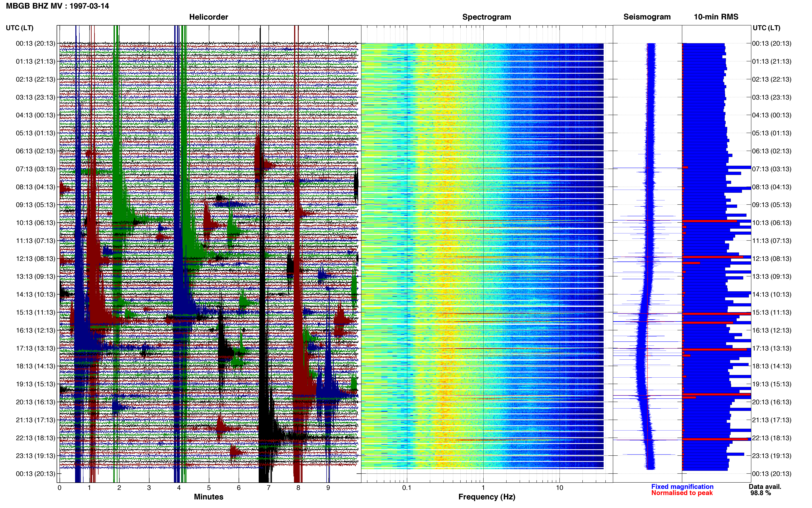Click right time label 12:13 (08:13)

pos(772,259)
